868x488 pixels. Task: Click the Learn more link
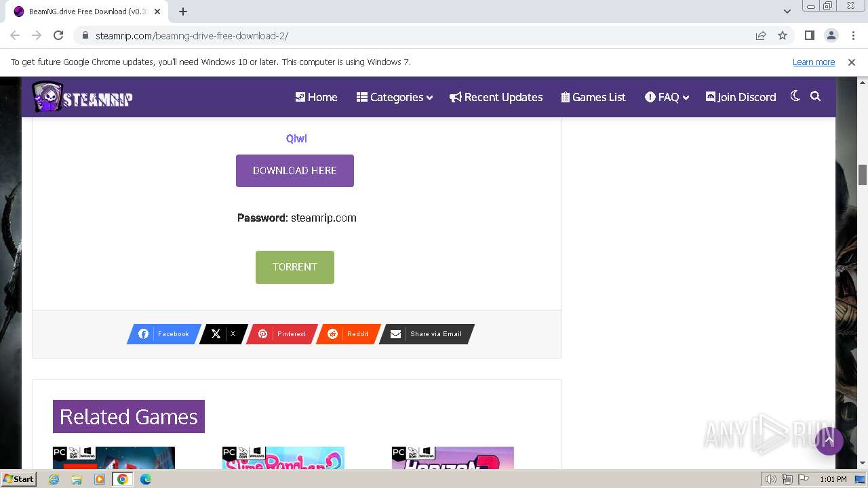click(814, 62)
